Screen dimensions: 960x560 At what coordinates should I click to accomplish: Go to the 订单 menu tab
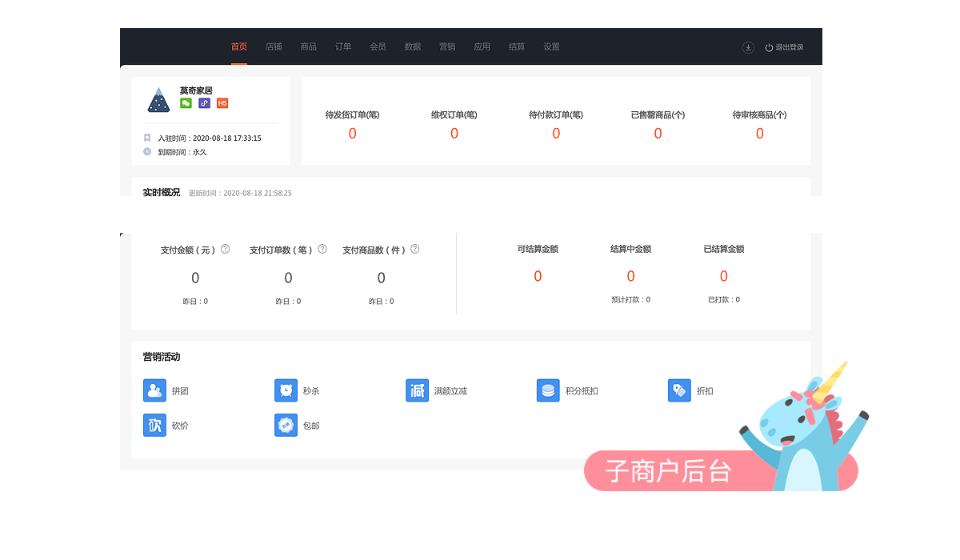coord(343,47)
